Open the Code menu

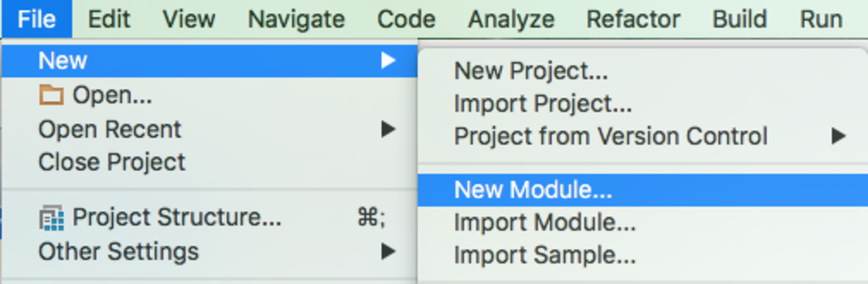[406, 19]
